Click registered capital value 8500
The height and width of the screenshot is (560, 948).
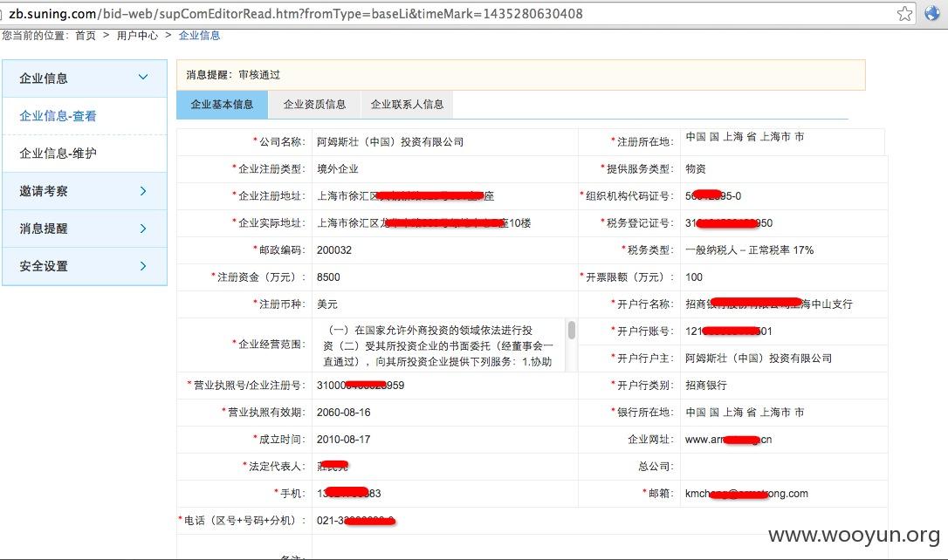328,277
